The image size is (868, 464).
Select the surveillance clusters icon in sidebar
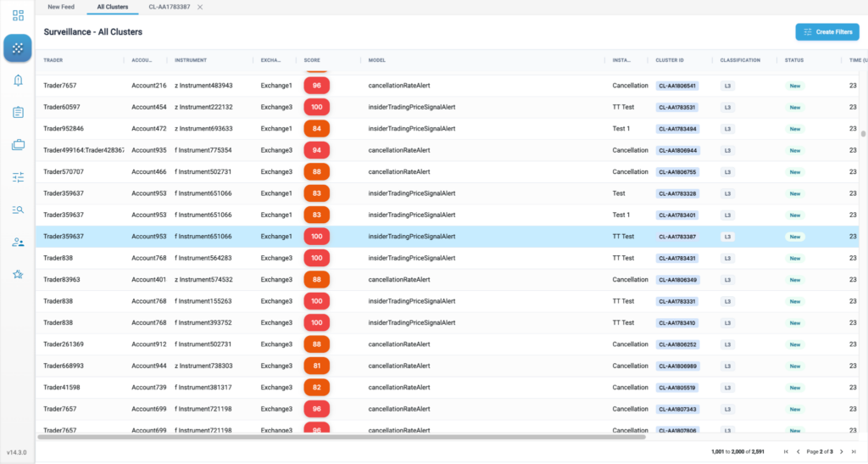tap(18, 48)
